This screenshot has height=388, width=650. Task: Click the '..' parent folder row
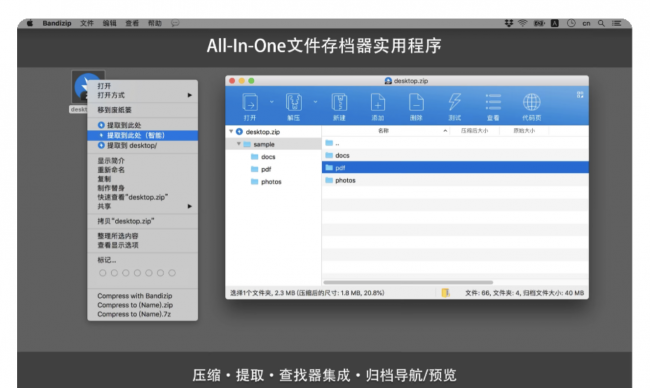click(455, 143)
